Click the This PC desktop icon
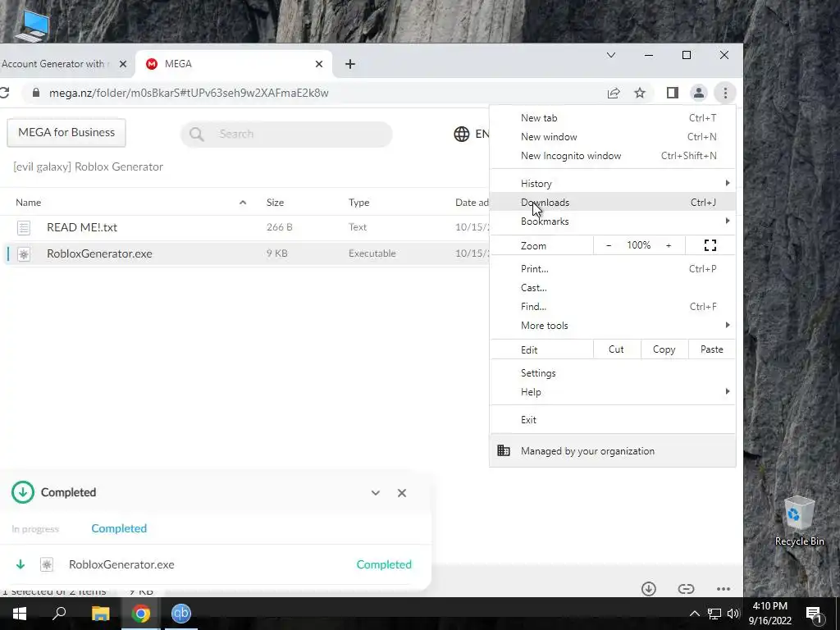 coord(32,25)
